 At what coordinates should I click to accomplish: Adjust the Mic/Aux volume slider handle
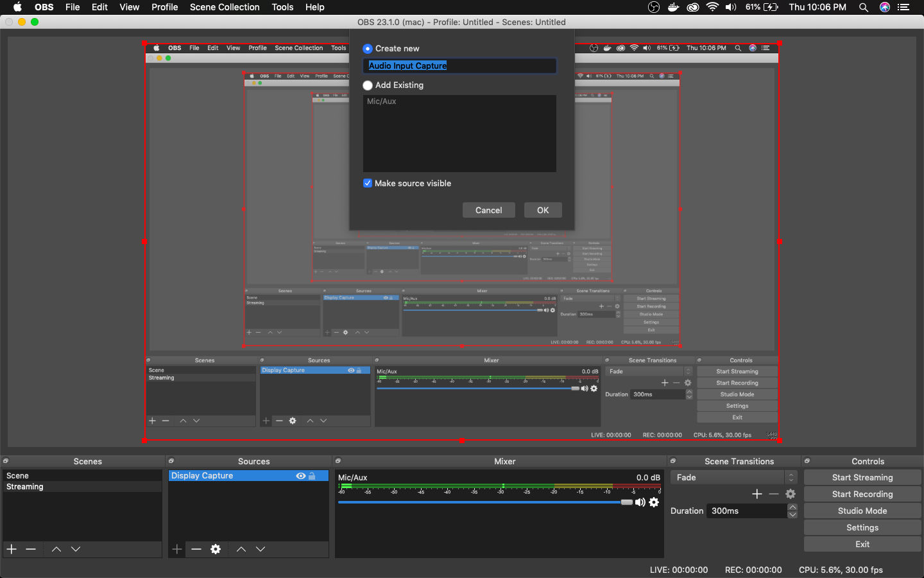click(x=627, y=502)
